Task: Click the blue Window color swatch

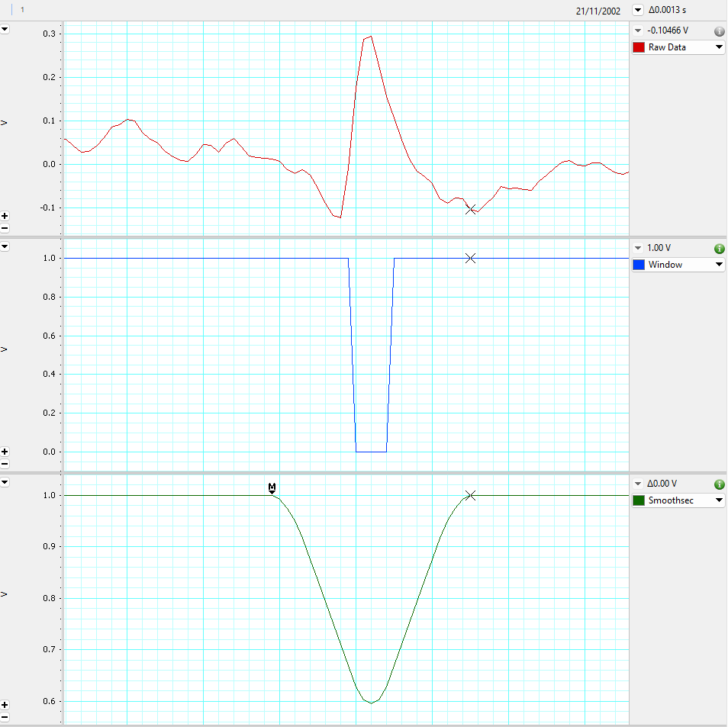Action: coord(639,265)
